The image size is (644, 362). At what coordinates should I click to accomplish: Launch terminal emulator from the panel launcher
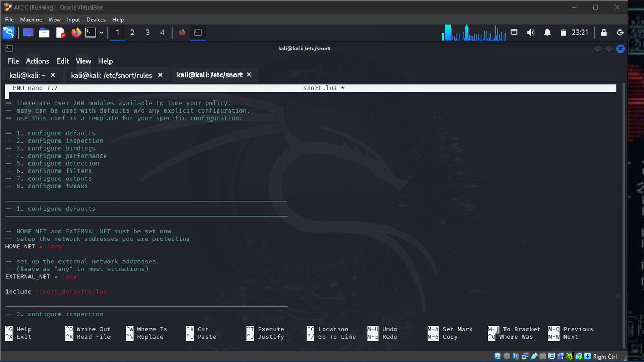91,33
